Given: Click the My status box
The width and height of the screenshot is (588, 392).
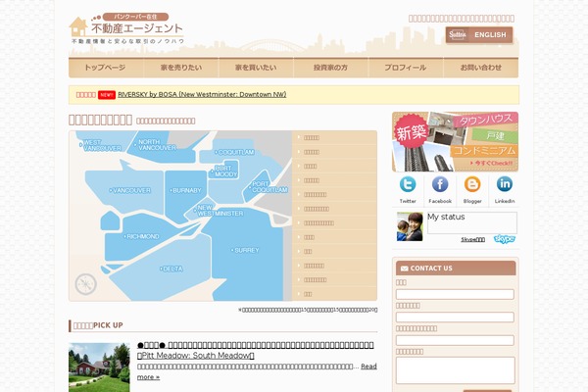Looking at the screenshot, I should (472, 222).
